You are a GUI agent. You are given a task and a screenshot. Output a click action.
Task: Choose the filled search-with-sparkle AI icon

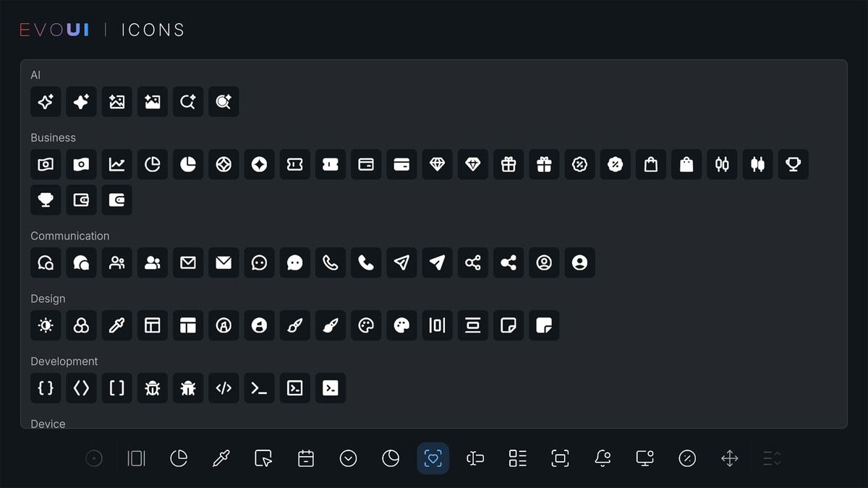click(224, 102)
